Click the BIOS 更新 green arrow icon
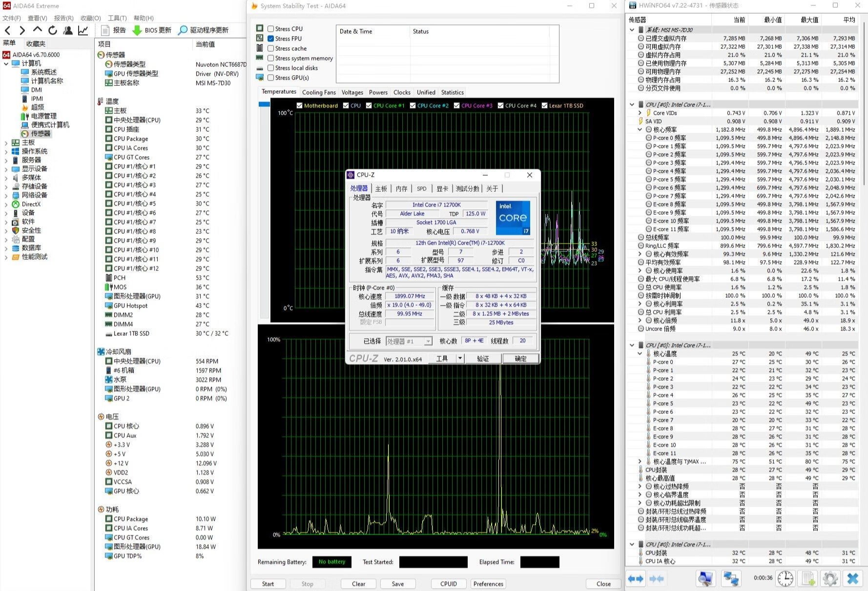Viewport: 868px width, 591px height. pos(137,30)
